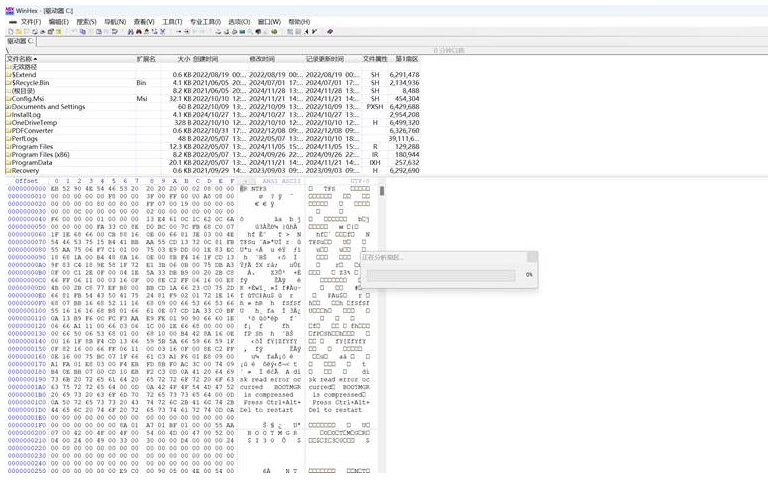Image resolution: width=768 pixels, height=495 pixels.
Task: Click the Go To Offset arrow icon
Action: 178,31
